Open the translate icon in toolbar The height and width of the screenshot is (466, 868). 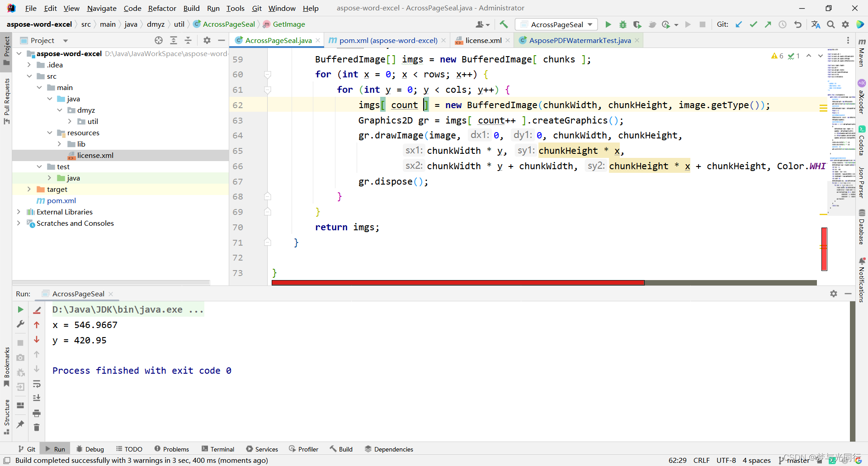pyautogui.click(x=816, y=24)
